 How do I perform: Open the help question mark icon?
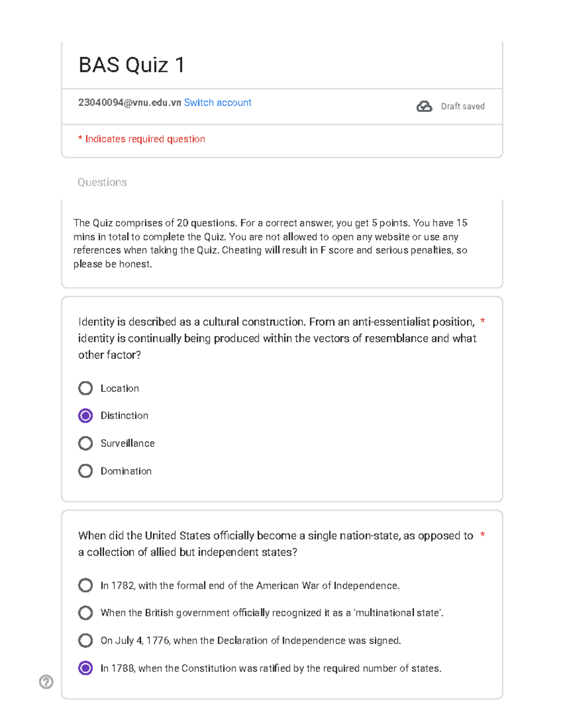46,682
